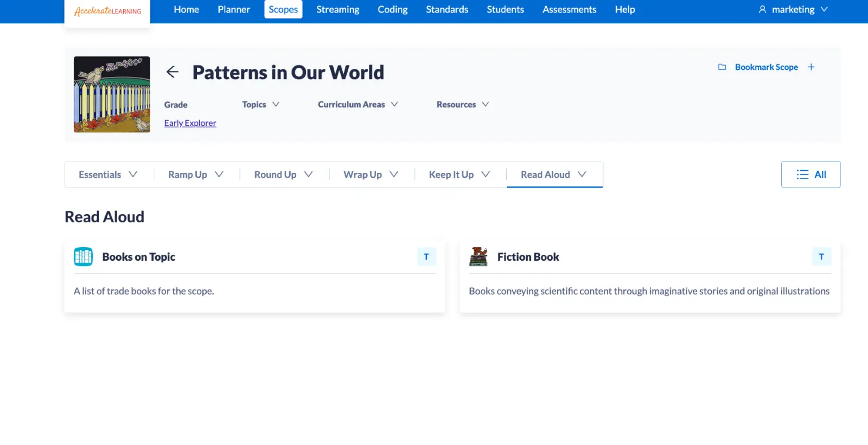The width and height of the screenshot is (868, 445).
Task: Click the back arrow beside Patterns in Our World
Action: tap(173, 72)
